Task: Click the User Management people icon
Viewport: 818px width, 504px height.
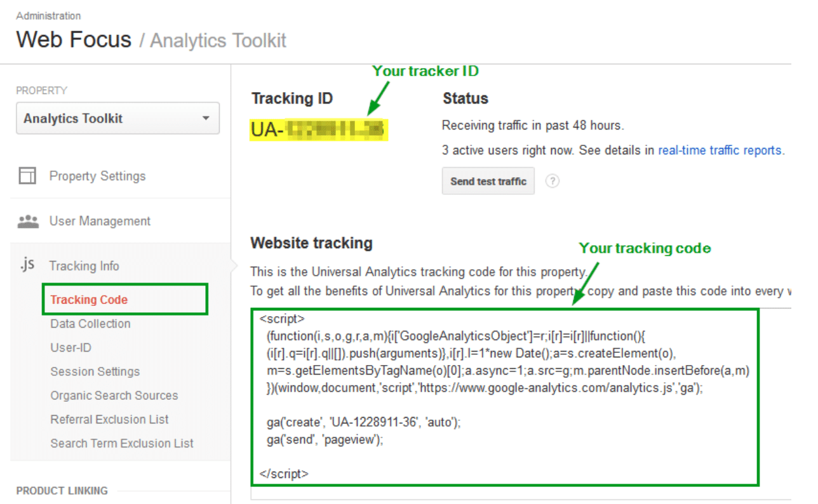Action: 29,222
